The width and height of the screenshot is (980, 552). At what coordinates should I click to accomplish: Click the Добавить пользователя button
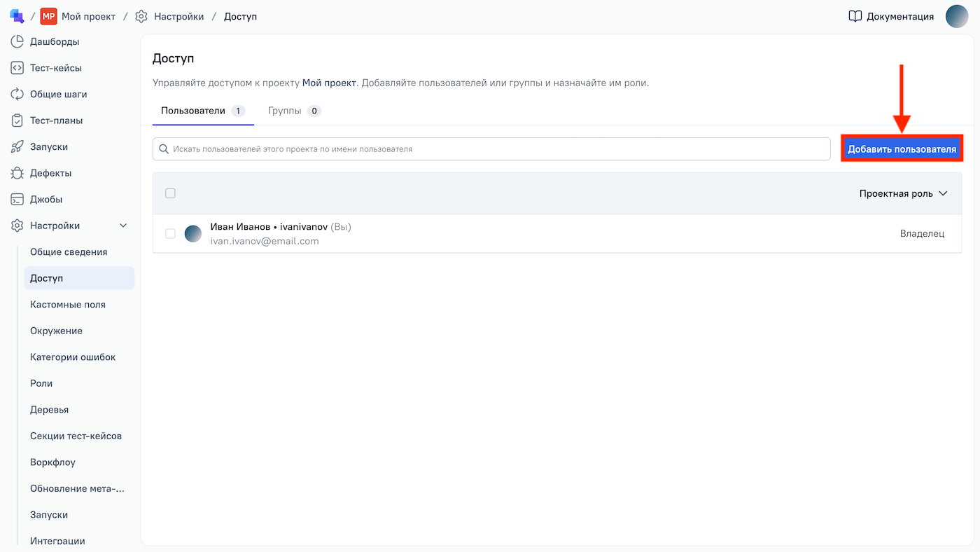(902, 149)
